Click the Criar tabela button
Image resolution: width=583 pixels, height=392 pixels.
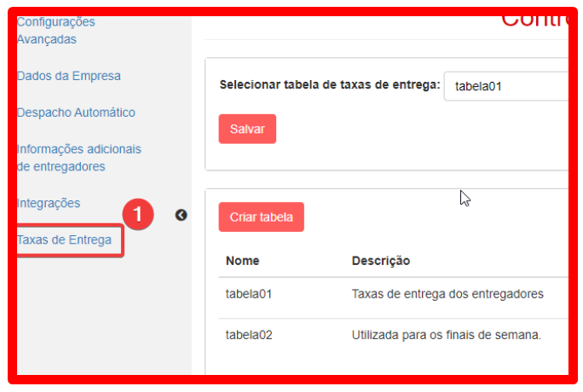pos(261,217)
